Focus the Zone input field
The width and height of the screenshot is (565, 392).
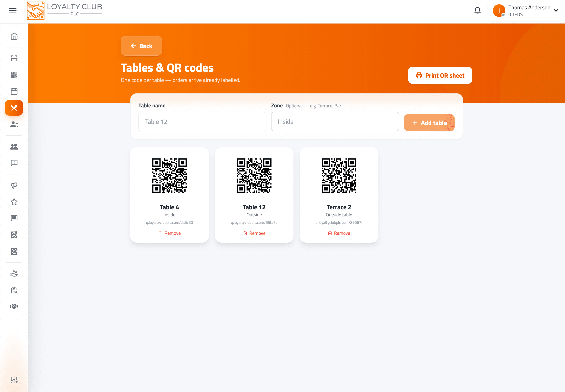tap(335, 122)
